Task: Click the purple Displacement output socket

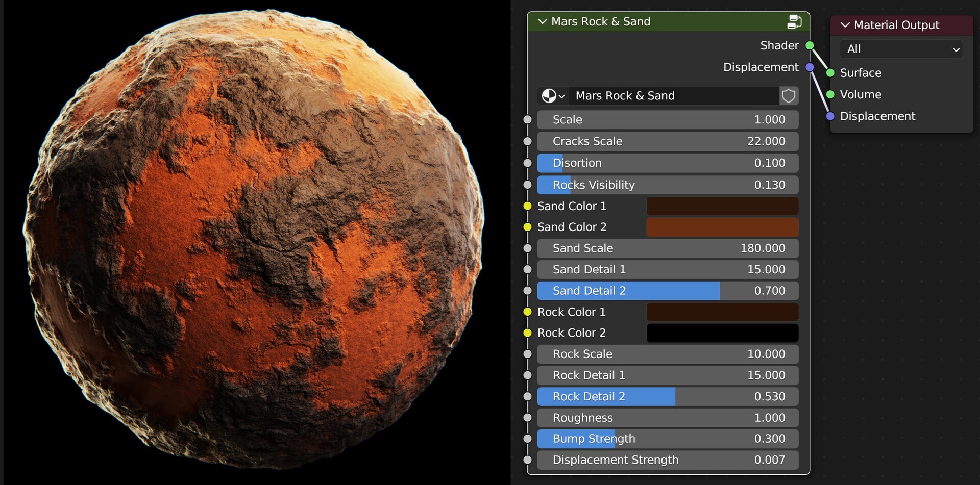Action: pyautogui.click(x=809, y=67)
